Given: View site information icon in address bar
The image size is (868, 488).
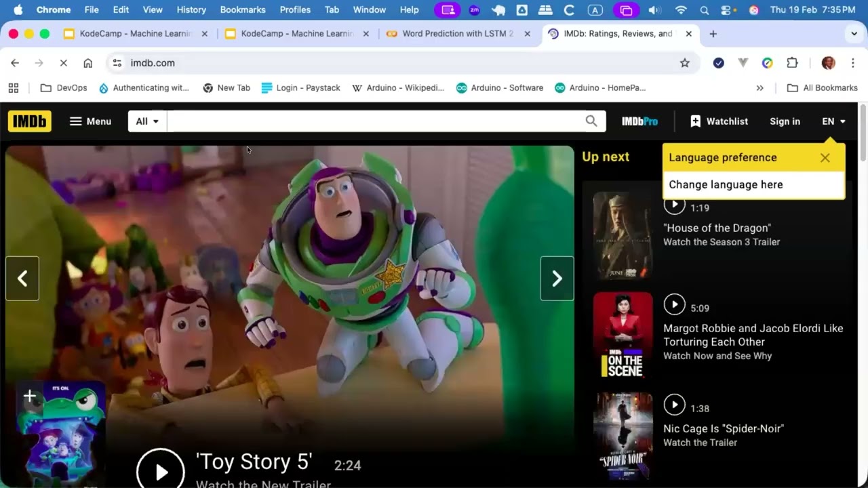Looking at the screenshot, I should [x=117, y=63].
